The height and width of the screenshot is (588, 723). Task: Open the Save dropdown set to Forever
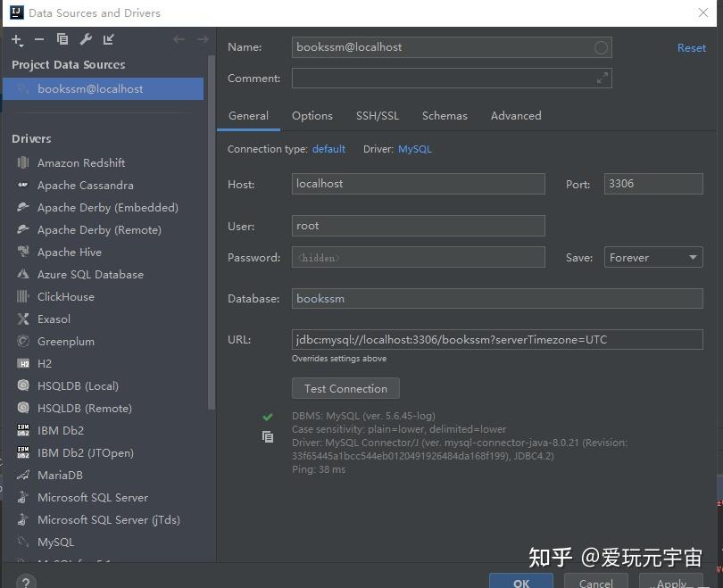[653, 257]
